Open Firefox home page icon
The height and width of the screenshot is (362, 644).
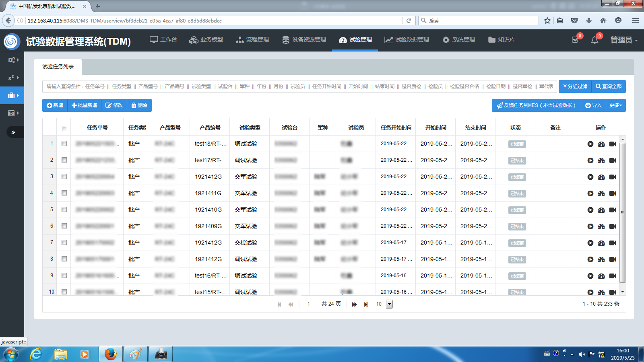603,21
